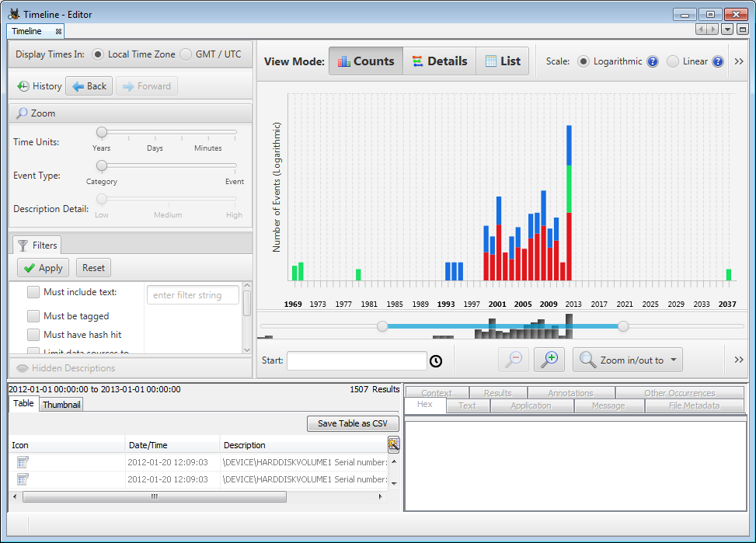The image size is (756, 543).
Task: Click the Linear scale help icon
Action: click(718, 61)
